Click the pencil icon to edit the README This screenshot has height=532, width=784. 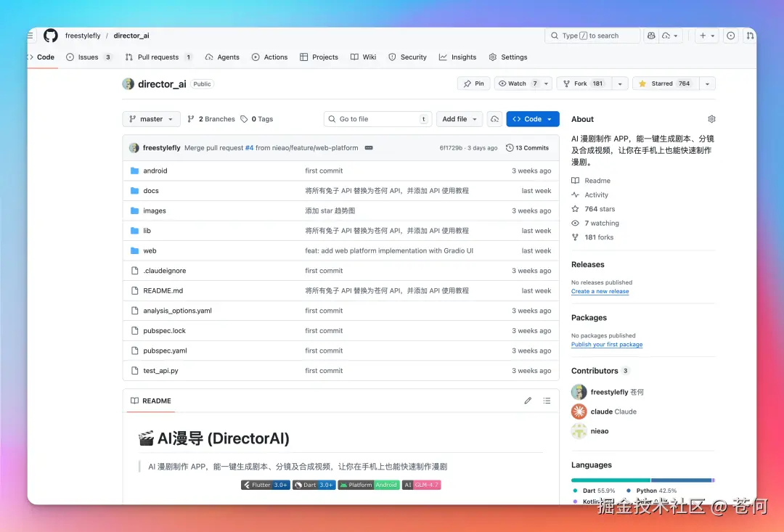[528, 400]
